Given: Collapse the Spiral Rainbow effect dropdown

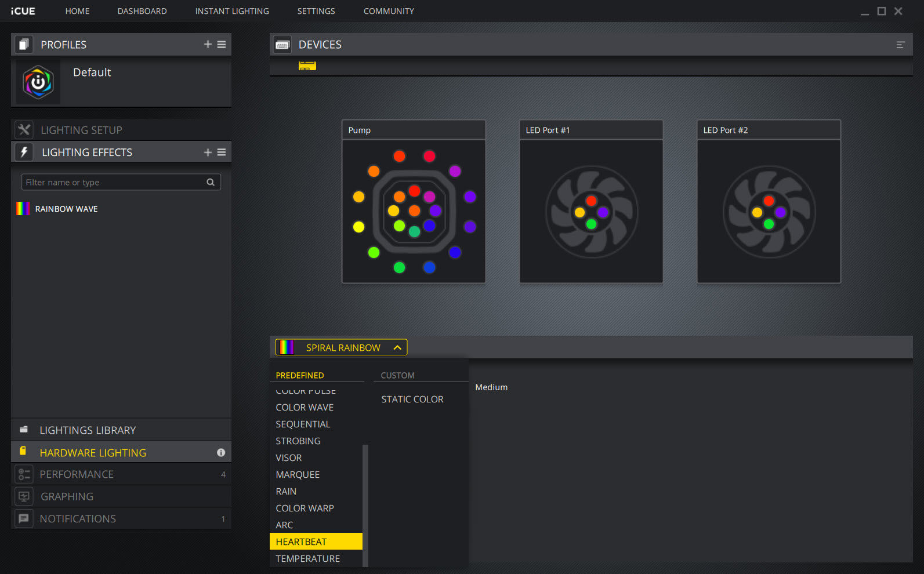Looking at the screenshot, I should coord(397,347).
